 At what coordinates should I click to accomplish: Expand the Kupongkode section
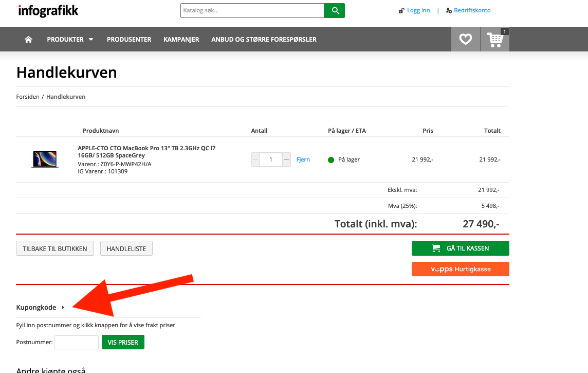coord(41,307)
